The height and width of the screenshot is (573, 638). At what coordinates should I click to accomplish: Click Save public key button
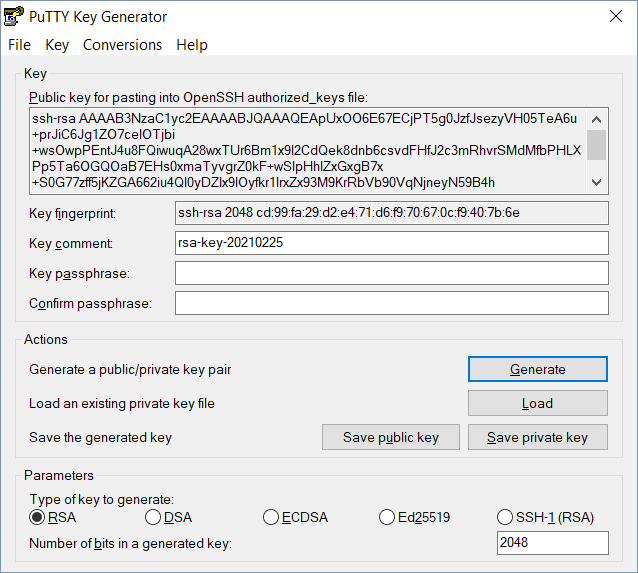[391, 437]
